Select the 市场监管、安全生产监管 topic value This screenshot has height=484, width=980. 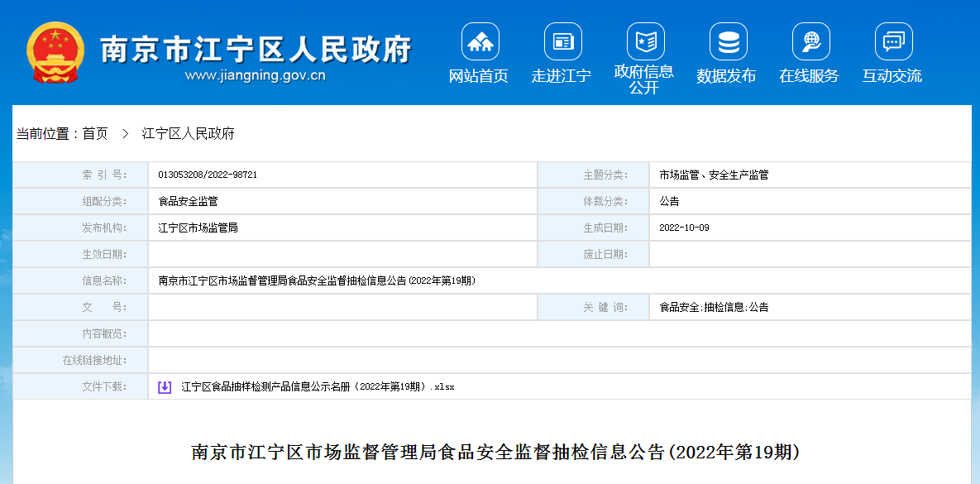click(x=714, y=175)
